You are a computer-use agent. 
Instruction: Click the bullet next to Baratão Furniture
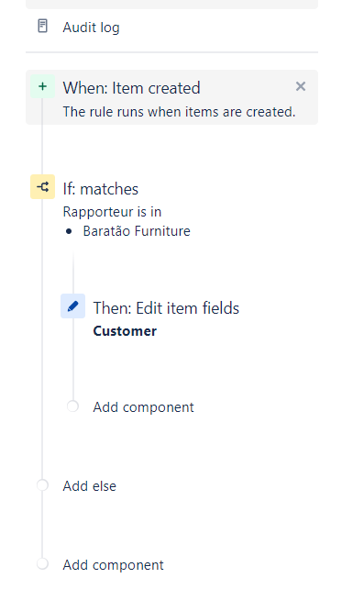(69, 231)
